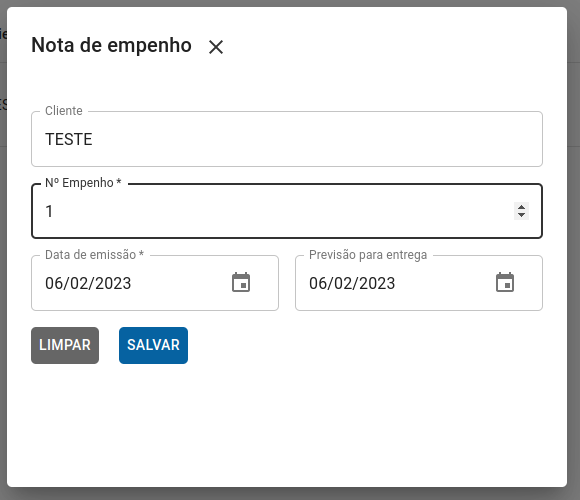580x500 pixels.
Task: Select the Data de emissão date field
Action: click(155, 283)
